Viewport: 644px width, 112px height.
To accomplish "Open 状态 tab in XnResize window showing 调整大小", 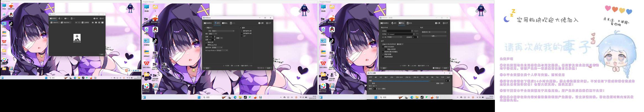I will (233, 23).
